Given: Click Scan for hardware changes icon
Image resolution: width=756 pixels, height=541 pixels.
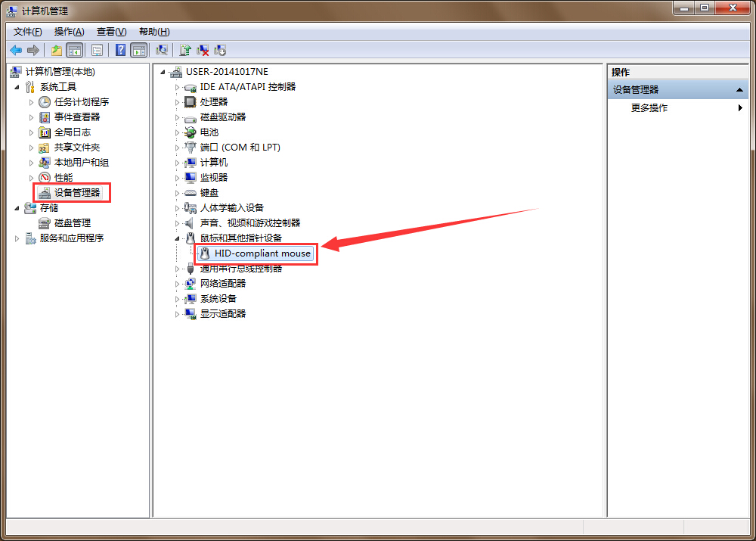Looking at the screenshot, I should (x=161, y=50).
